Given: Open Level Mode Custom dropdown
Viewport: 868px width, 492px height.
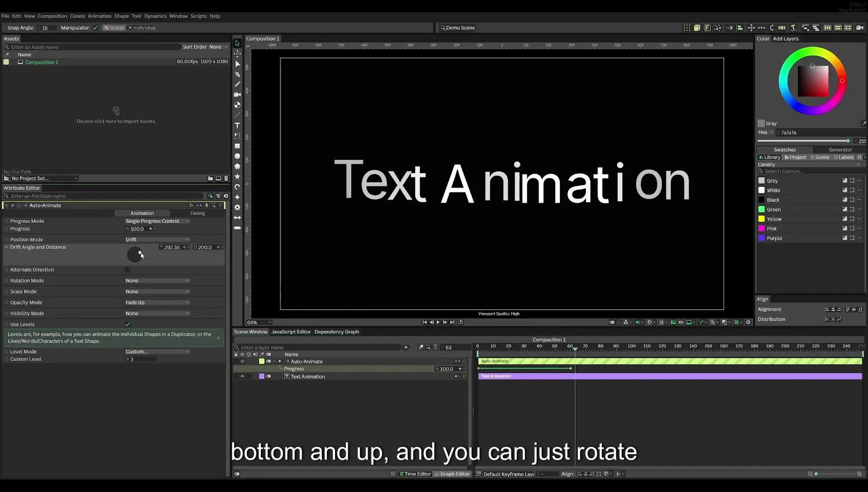Looking at the screenshot, I should [157, 352].
